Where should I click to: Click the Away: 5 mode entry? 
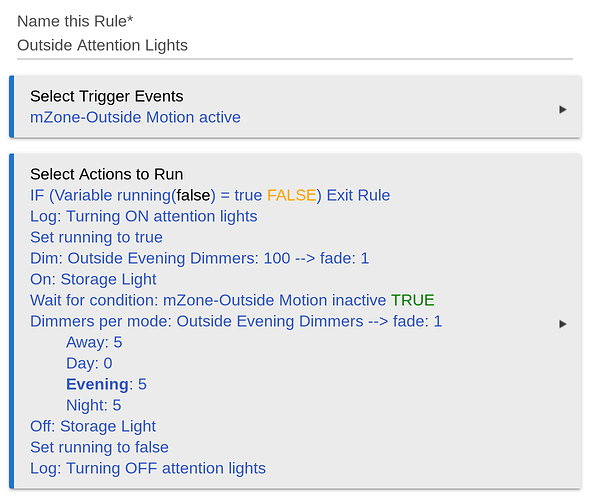click(94, 343)
